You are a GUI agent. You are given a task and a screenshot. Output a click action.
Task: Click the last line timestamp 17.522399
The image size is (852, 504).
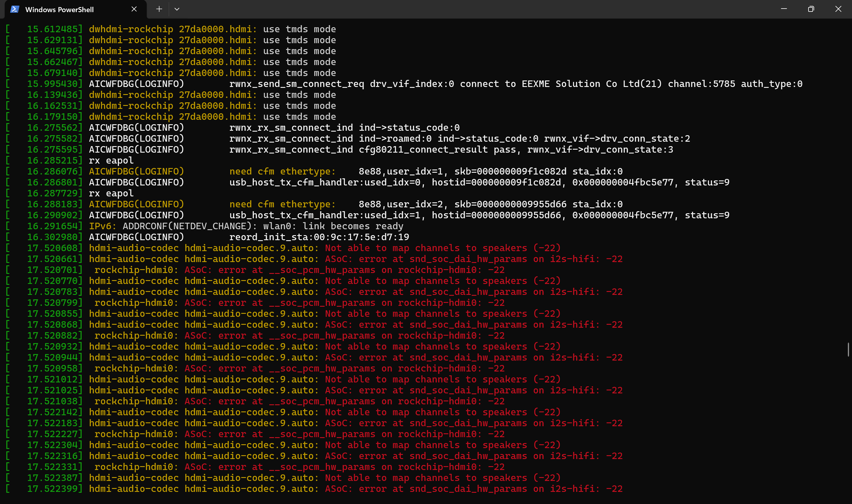(55, 489)
